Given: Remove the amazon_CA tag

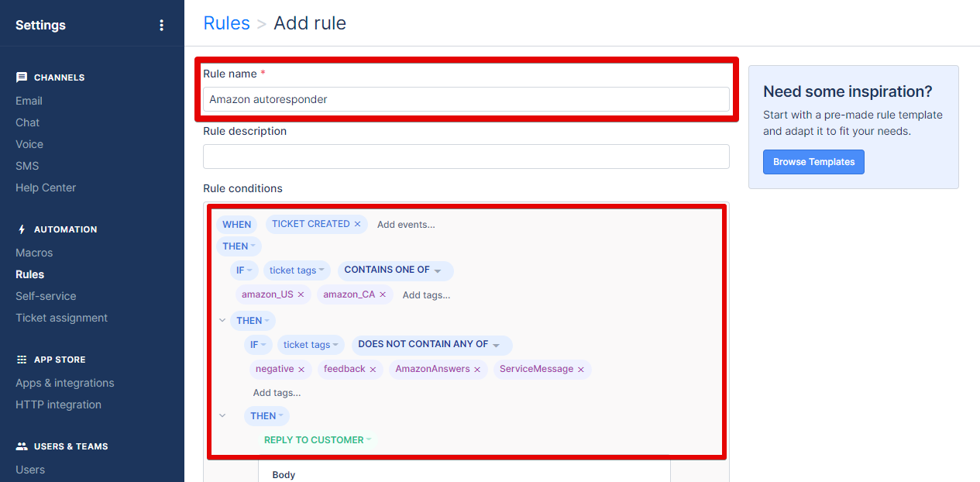Looking at the screenshot, I should coord(382,295).
